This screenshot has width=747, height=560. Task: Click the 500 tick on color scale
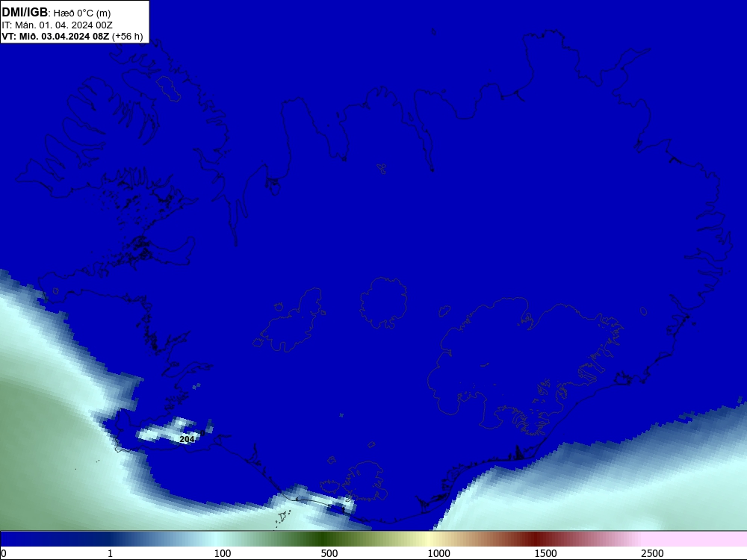click(329, 553)
